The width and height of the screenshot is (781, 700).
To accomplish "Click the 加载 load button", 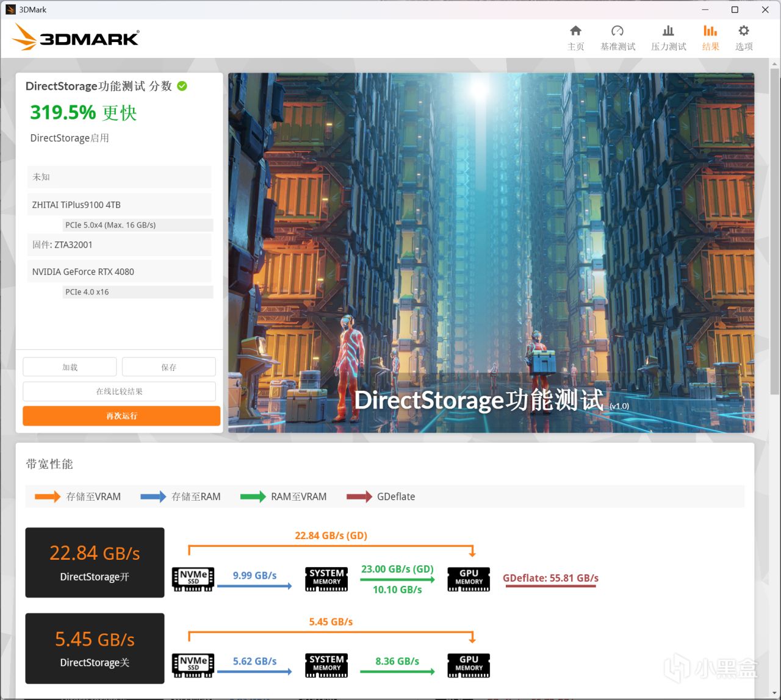I will click(70, 367).
